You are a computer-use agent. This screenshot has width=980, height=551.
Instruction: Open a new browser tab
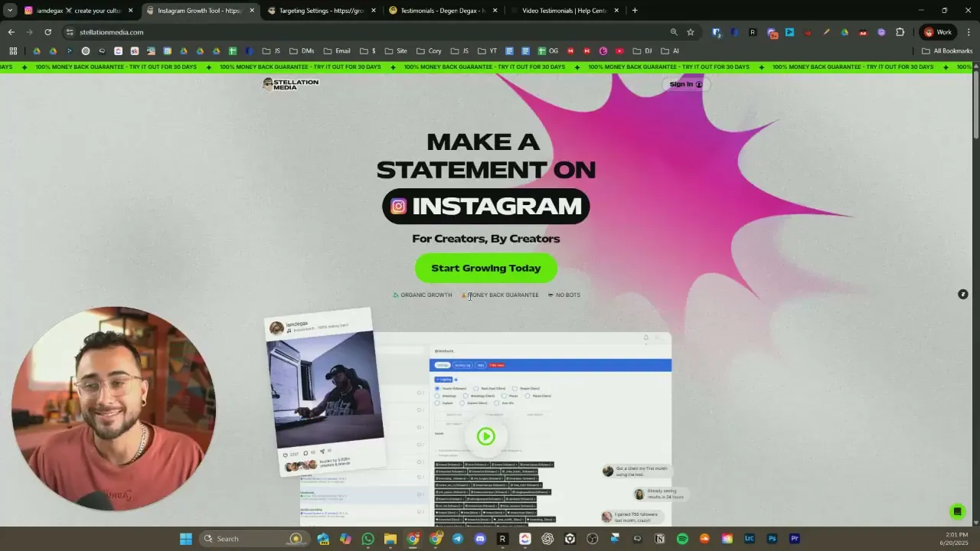click(635, 11)
